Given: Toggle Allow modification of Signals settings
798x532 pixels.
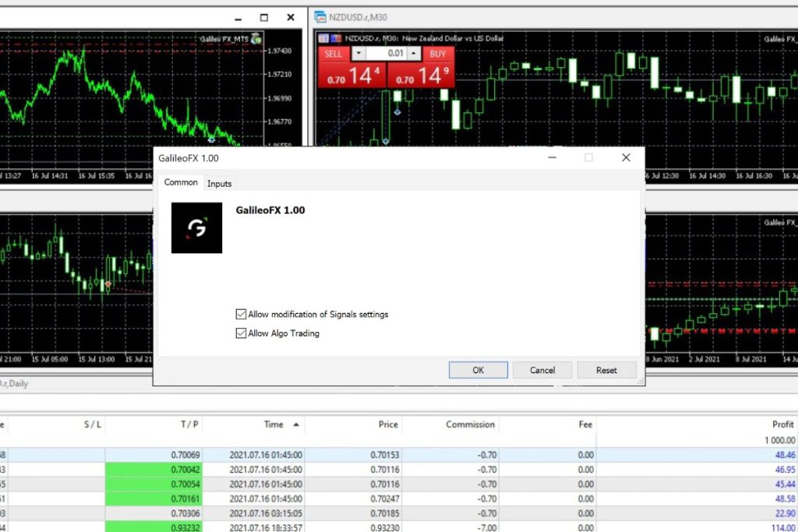Looking at the screenshot, I should pyautogui.click(x=241, y=315).
